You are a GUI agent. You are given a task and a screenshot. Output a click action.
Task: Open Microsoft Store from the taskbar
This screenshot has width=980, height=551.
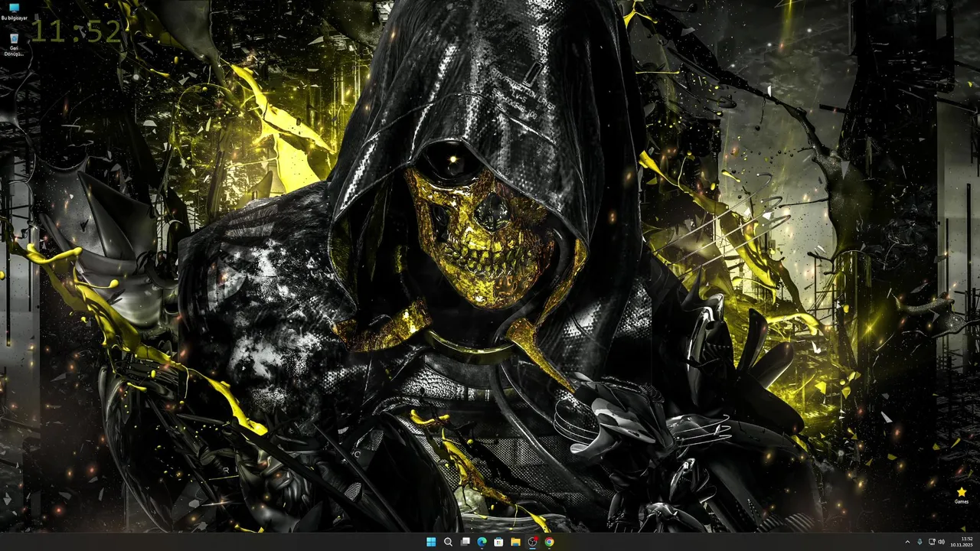pyautogui.click(x=498, y=542)
